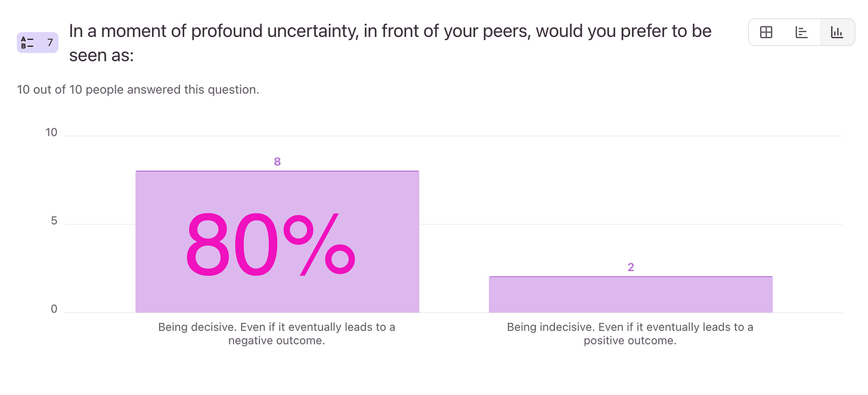Click the 'Being decisive' axis label

(x=277, y=334)
